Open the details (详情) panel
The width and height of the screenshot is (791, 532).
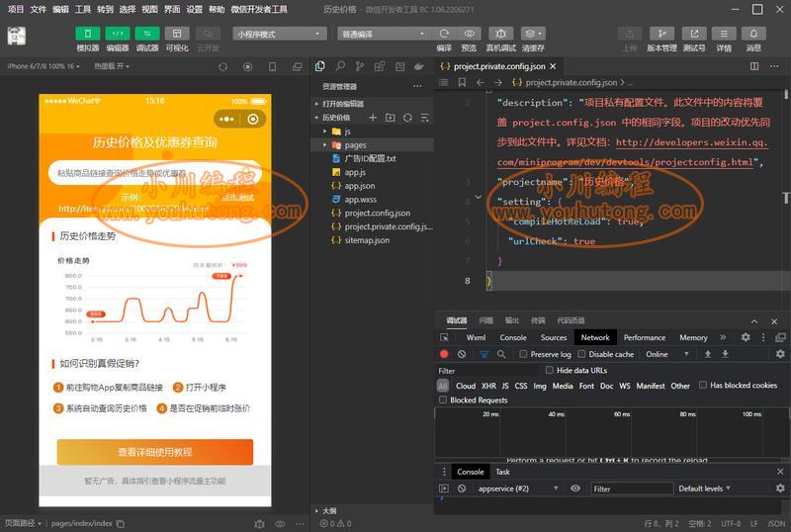(x=724, y=34)
